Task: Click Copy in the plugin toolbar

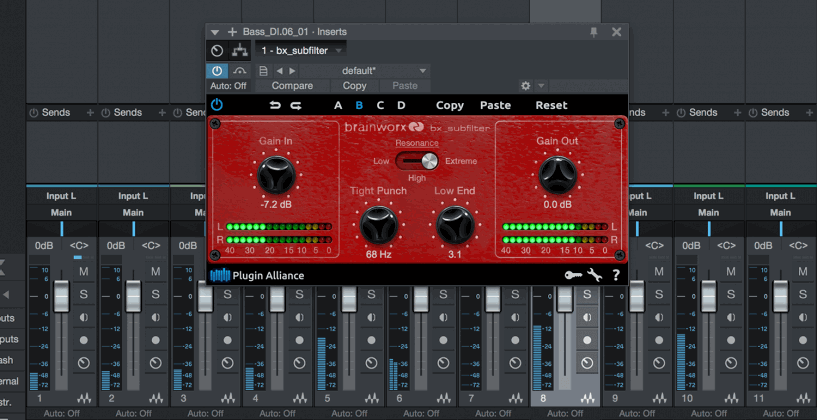Action: [x=450, y=106]
